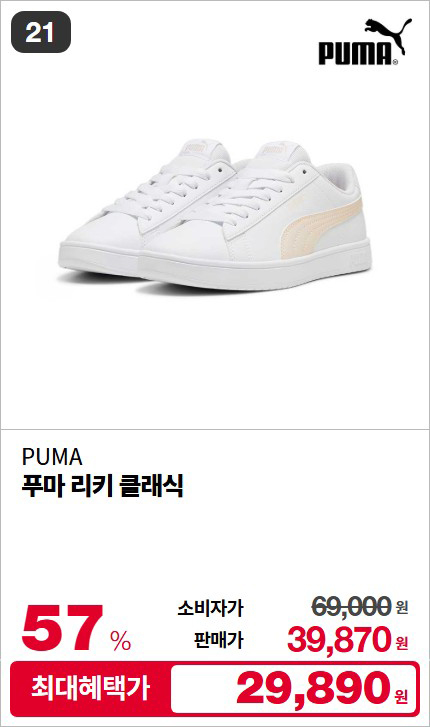Click the PUMA brand name text
Viewport: 430px width, 727px height.
52,457
